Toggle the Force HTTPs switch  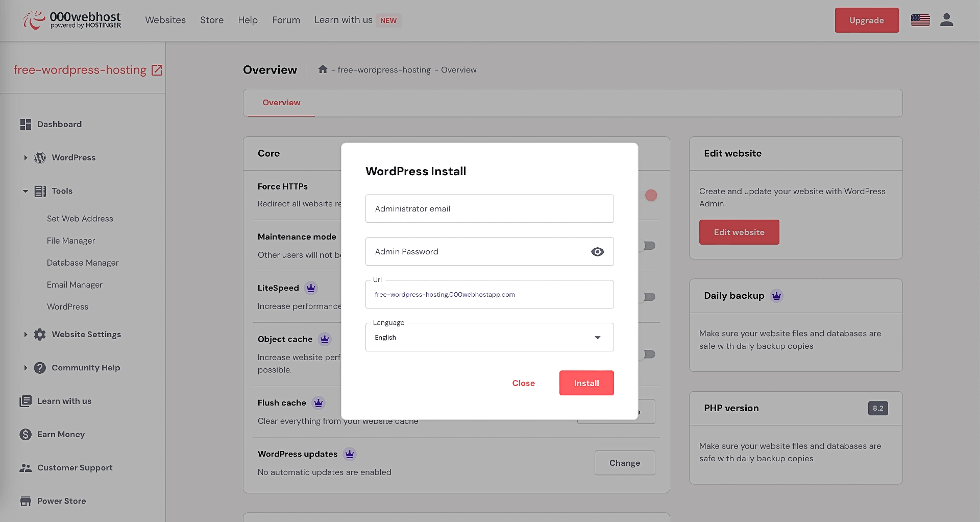click(x=651, y=195)
